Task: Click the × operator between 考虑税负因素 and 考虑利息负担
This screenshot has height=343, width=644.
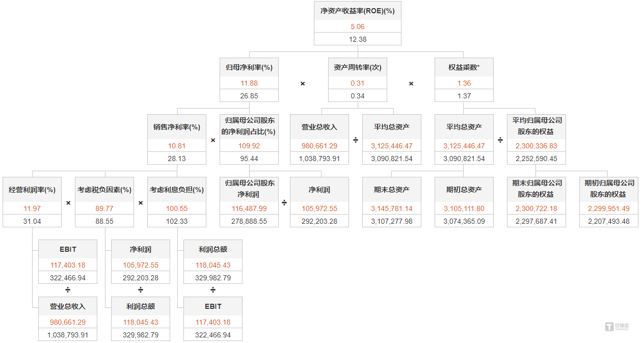Action: point(140,202)
